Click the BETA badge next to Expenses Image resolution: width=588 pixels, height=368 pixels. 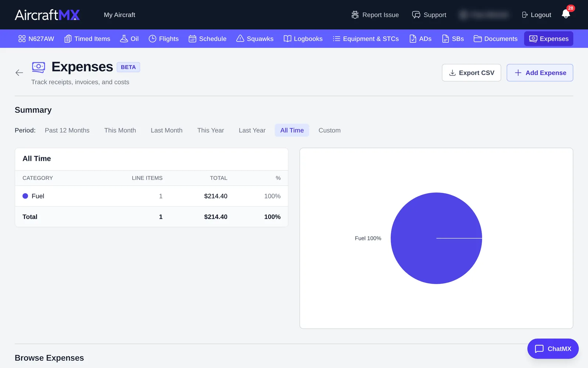click(x=128, y=67)
